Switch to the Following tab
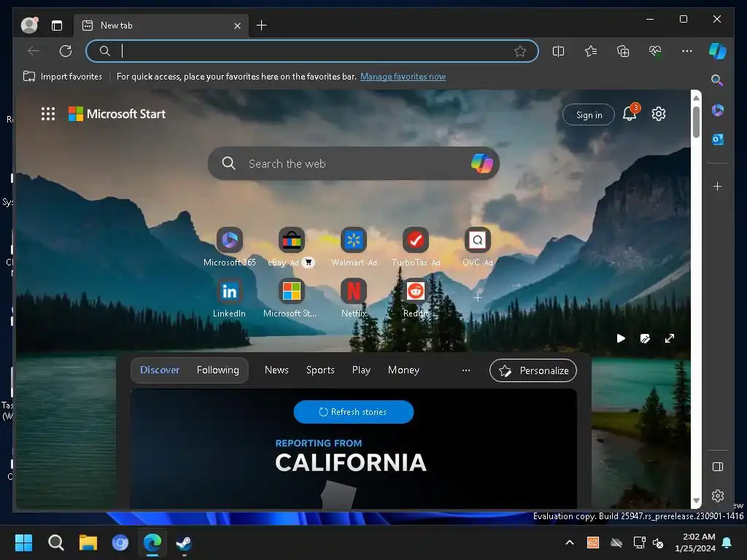The image size is (747, 560). pyautogui.click(x=217, y=370)
